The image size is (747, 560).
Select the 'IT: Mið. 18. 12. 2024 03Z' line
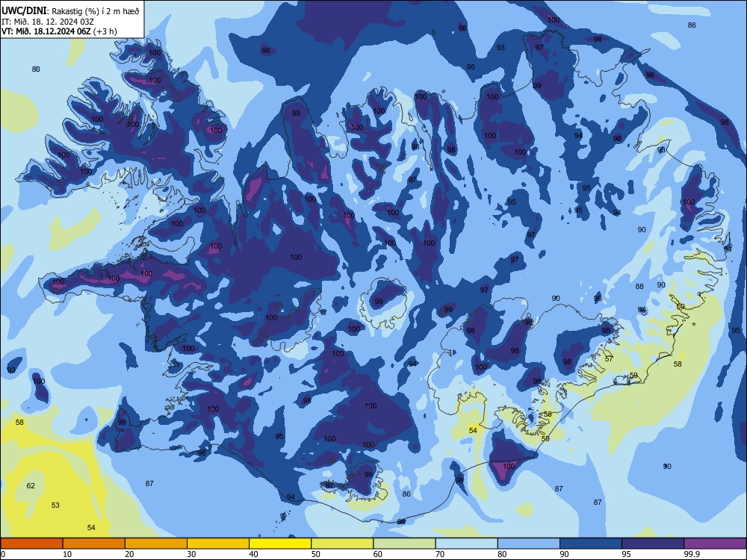click(x=48, y=22)
